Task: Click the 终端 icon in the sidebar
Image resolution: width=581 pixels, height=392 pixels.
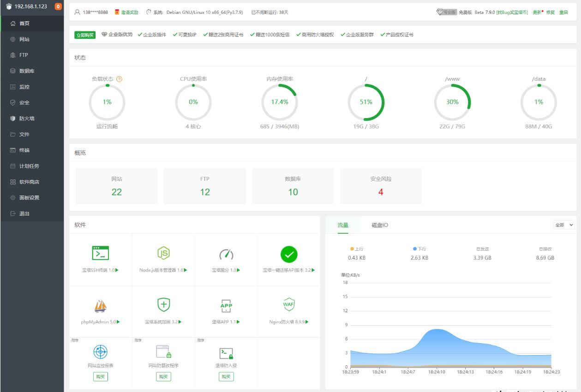Action: (x=12, y=150)
